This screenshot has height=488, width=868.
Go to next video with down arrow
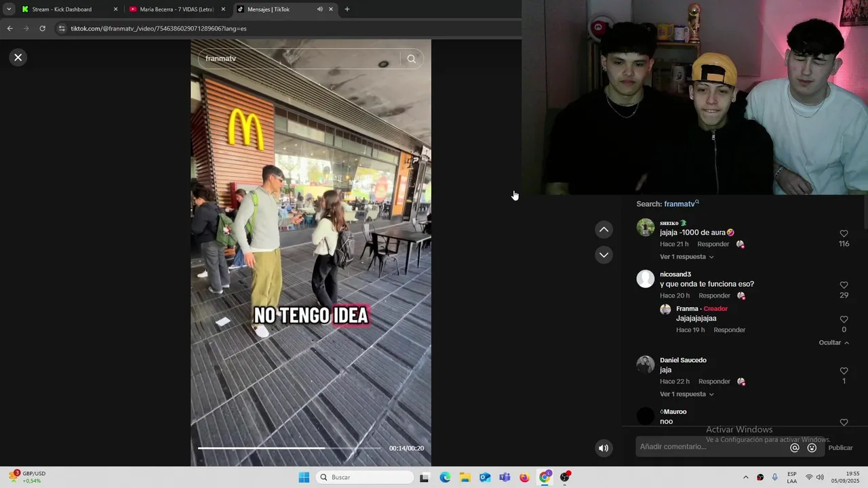(604, 255)
